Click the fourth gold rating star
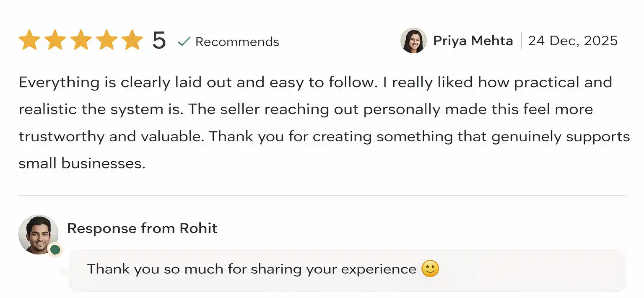This screenshot has height=298, width=644. pos(106,41)
